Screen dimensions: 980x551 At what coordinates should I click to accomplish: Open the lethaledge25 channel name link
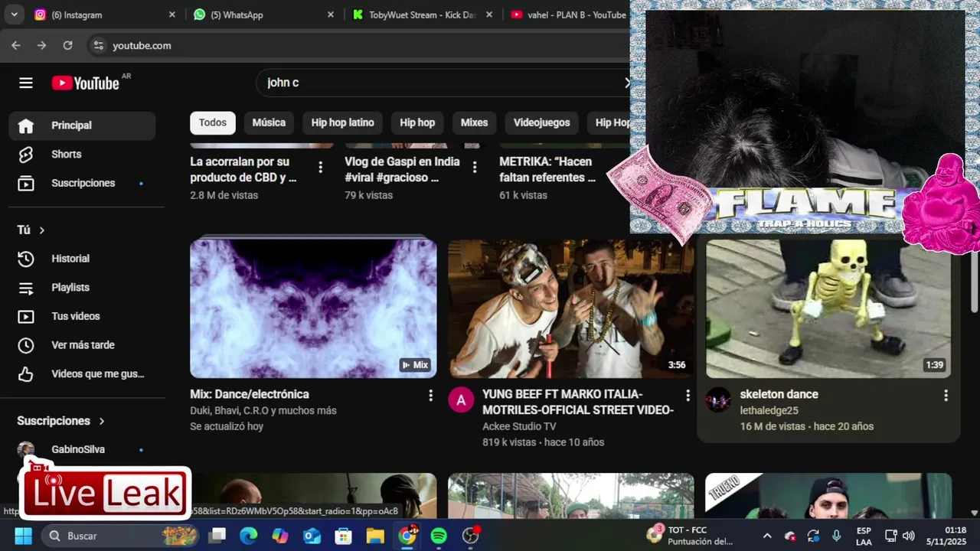click(x=769, y=411)
